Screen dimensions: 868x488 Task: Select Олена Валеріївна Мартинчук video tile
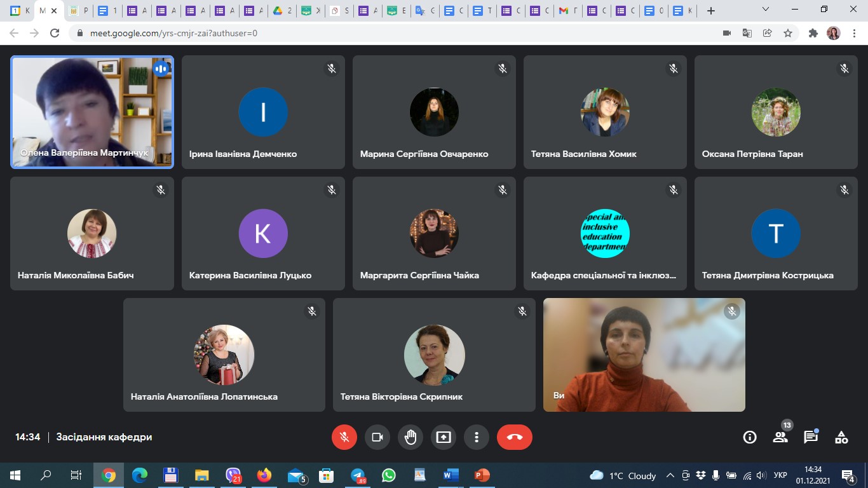[x=92, y=112]
